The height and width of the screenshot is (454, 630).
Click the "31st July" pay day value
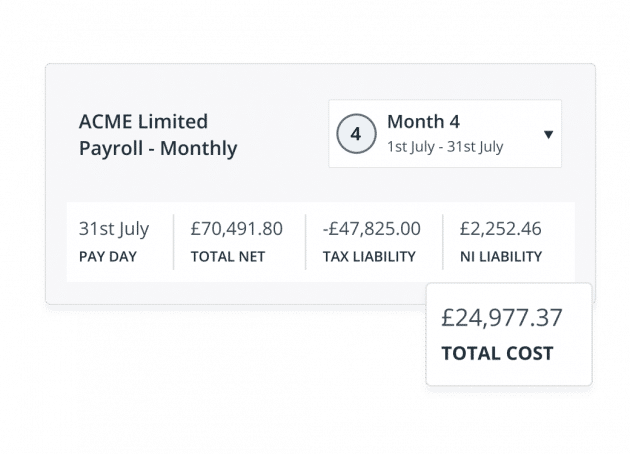click(x=114, y=228)
